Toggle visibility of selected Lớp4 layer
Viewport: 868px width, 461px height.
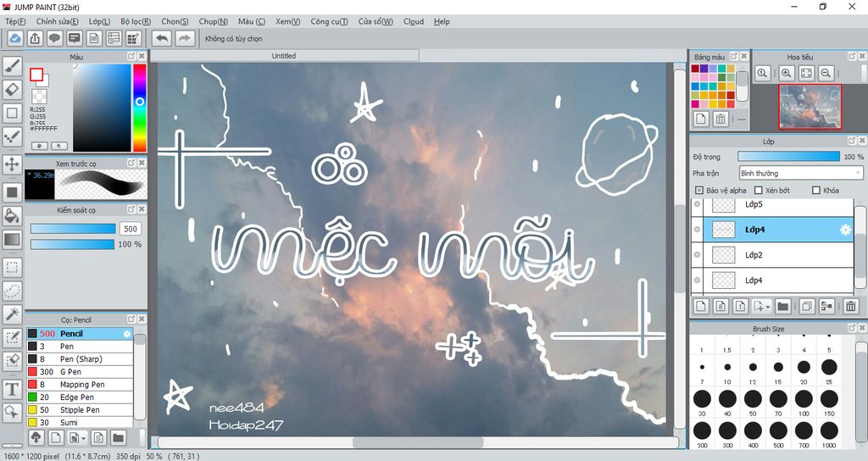click(x=697, y=230)
